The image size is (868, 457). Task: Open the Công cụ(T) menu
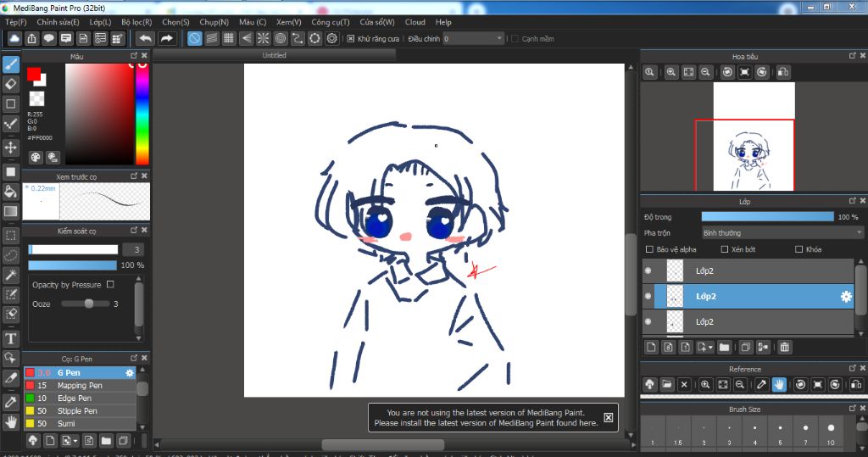tap(331, 22)
